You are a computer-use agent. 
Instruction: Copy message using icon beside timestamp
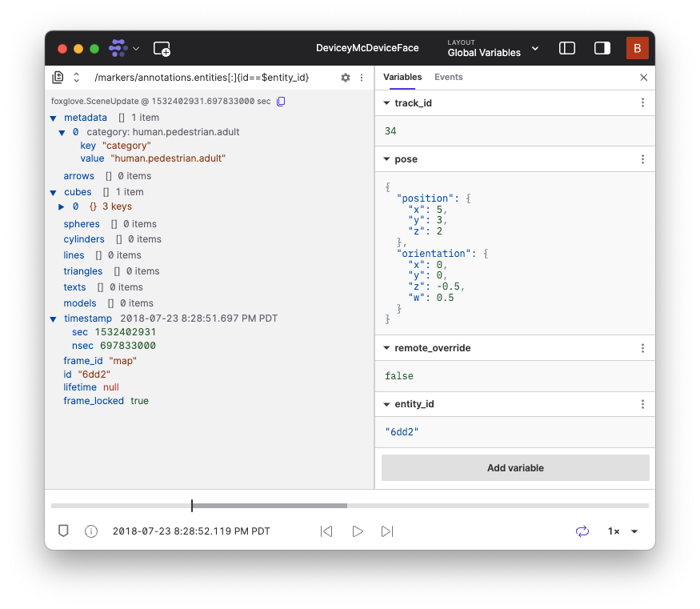(281, 102)
